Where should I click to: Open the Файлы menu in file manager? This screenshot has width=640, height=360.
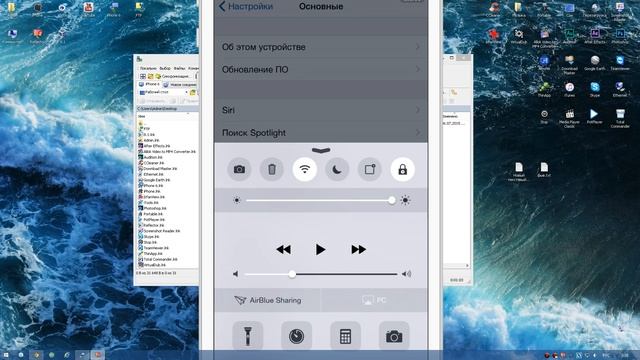click(x=180, y=68)
